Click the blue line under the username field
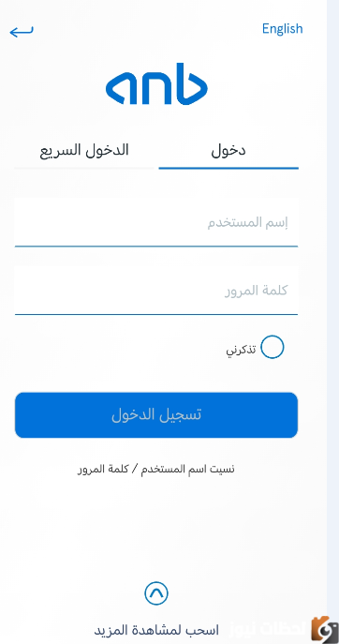Image resolution: width=339 pixels, height=644 pixels. [156, 246]
